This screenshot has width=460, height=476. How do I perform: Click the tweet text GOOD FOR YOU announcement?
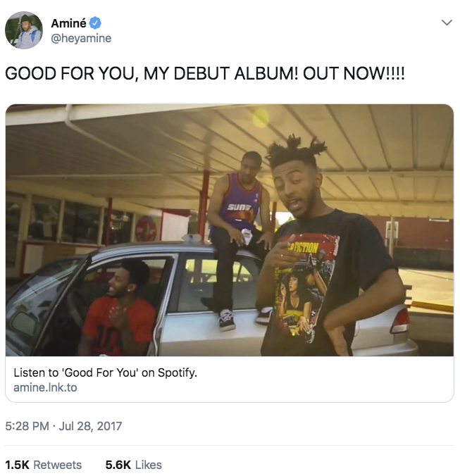pos(205,73)
